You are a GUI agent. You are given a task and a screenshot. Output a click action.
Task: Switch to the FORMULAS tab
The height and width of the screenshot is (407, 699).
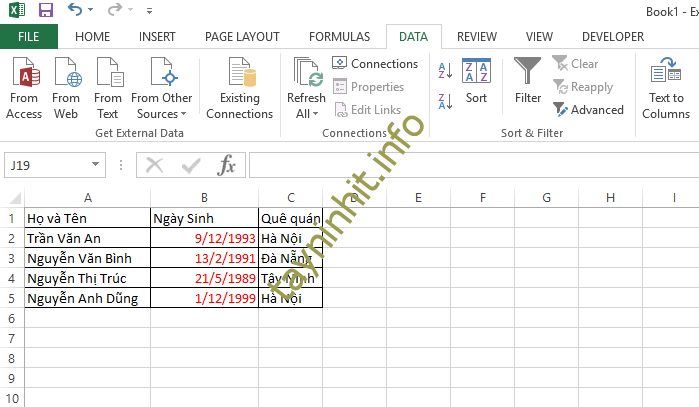(339, 37)
